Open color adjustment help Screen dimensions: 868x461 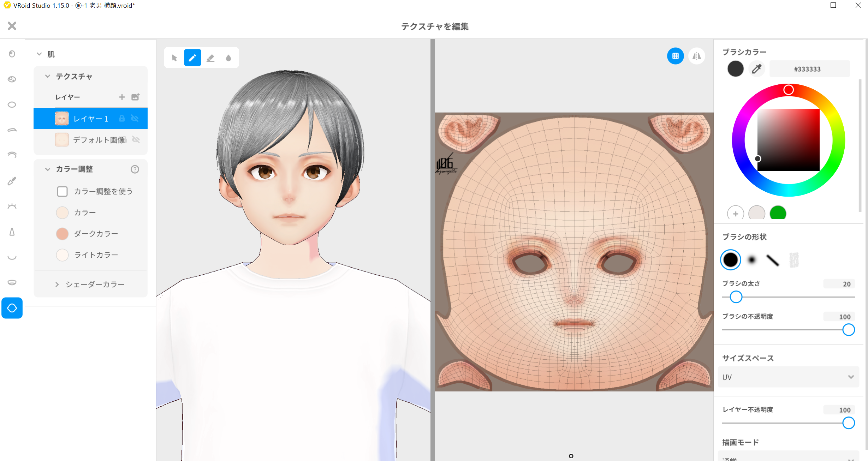[x=135, y=169]
